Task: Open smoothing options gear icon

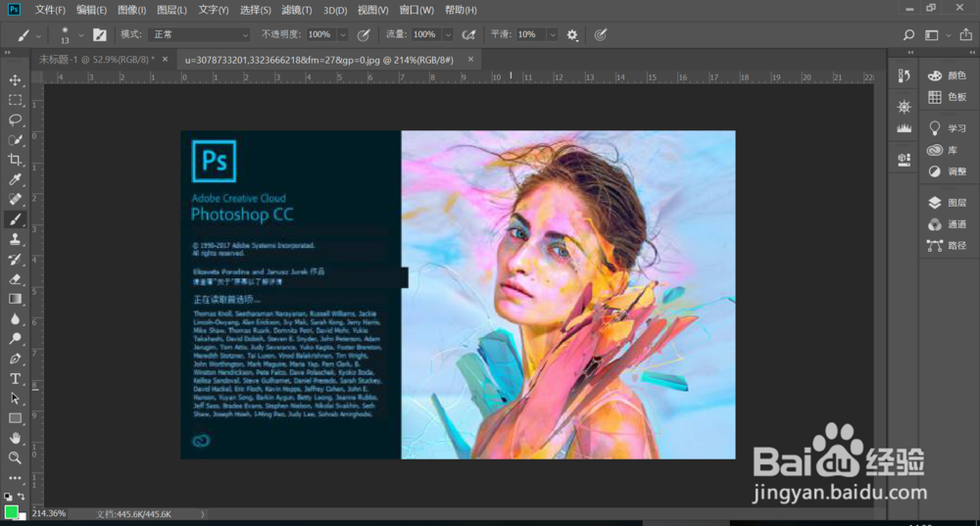Action: click(x=572, y=35)
